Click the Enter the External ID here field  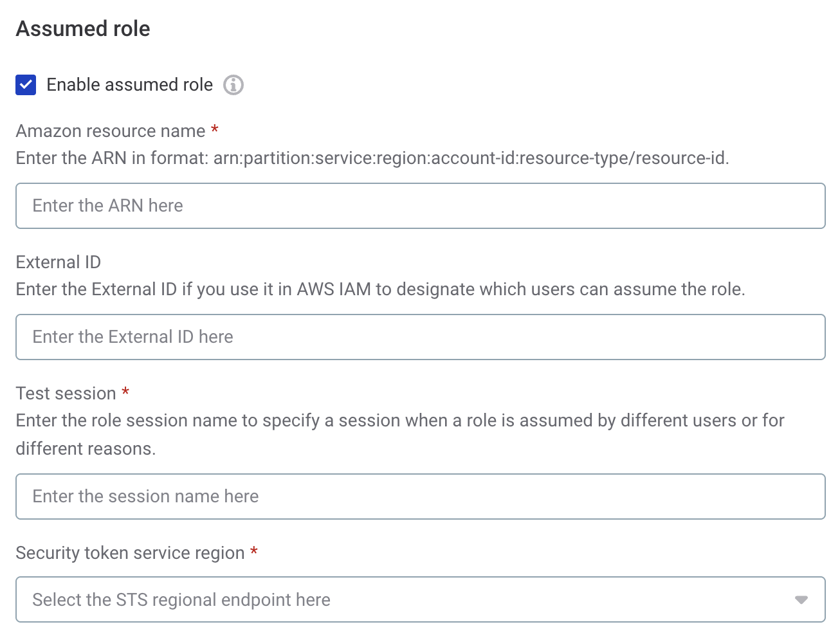[421, 337]
